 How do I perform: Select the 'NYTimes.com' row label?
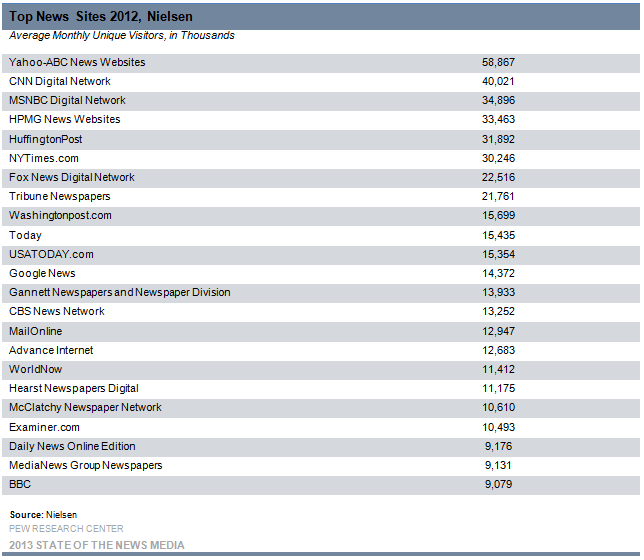click(x=44, y=158)
